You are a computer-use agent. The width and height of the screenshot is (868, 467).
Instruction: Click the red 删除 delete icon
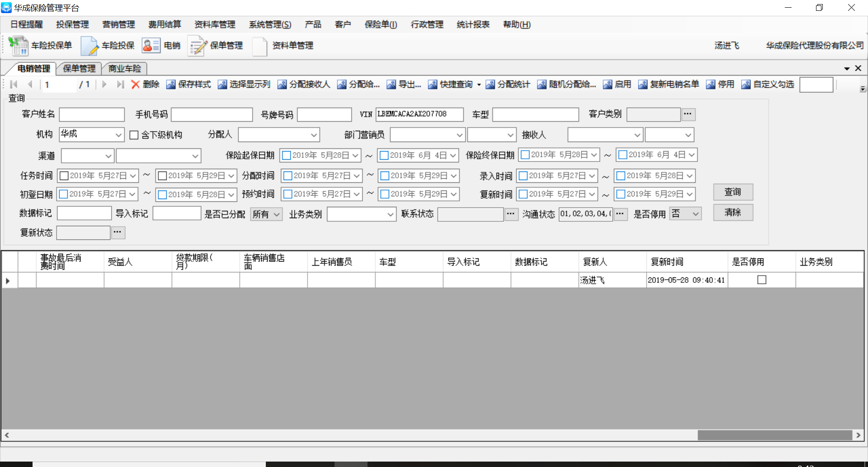coord(135,84)
